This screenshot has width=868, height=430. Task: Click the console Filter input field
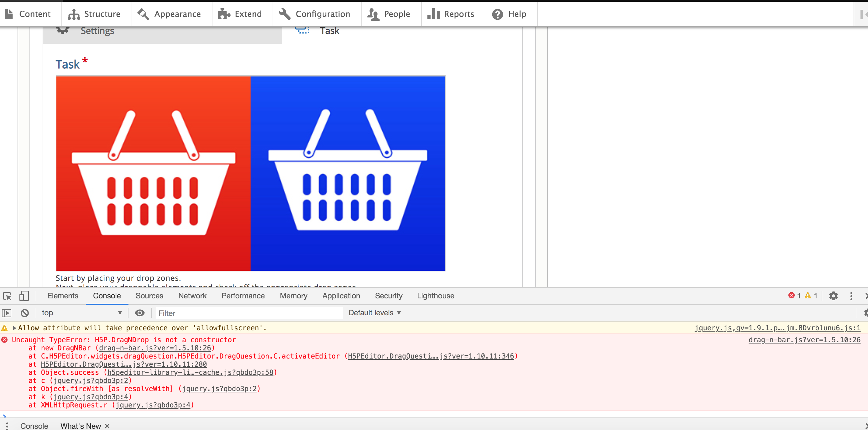(249, 313)
